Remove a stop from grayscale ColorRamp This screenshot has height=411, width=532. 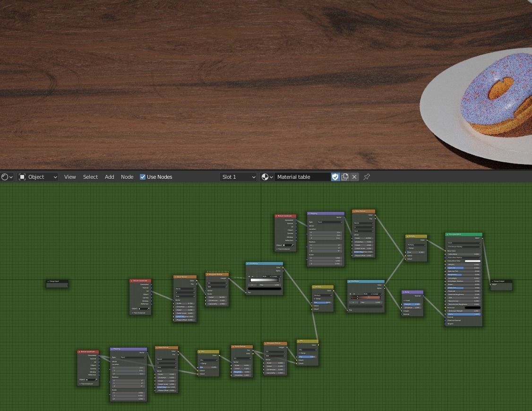pos(253,276)
